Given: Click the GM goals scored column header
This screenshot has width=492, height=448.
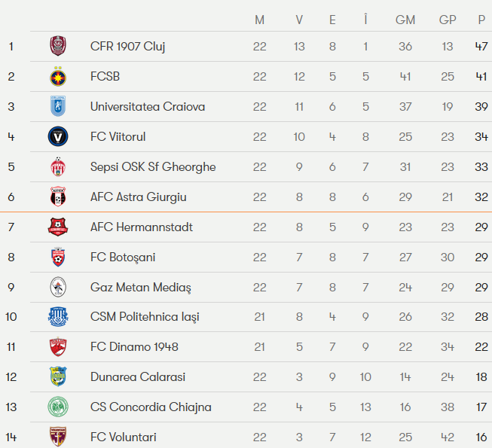Looking at the screenshot, I should 405,20.
